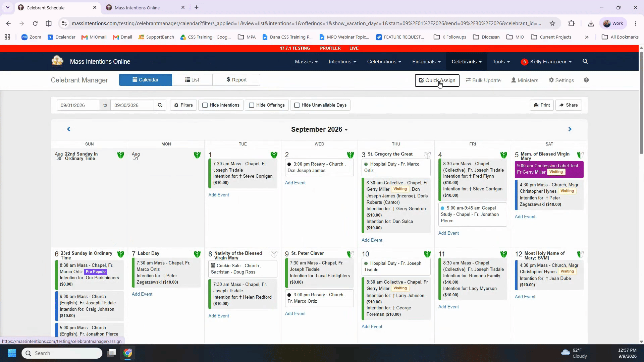This screenshot has height=362, width=644.
Task: Bookmark this page with star icon
Action: (x=552, y=23)
